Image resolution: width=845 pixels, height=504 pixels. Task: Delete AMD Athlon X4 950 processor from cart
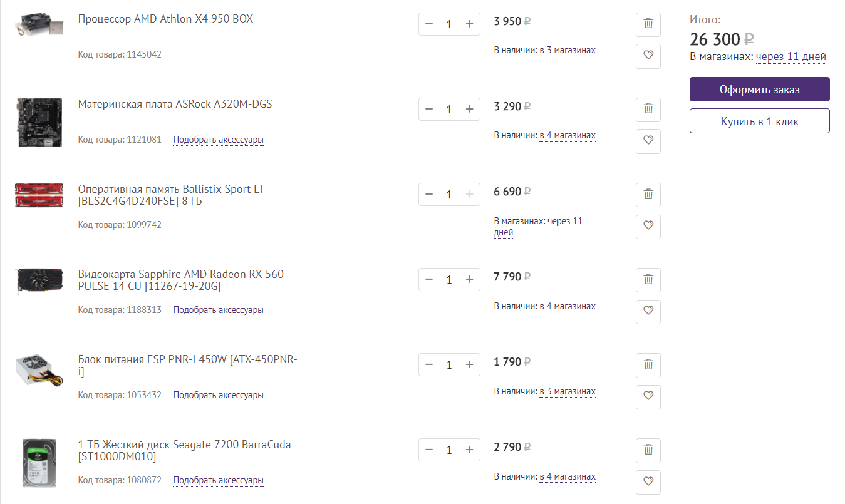coord(648,24)
